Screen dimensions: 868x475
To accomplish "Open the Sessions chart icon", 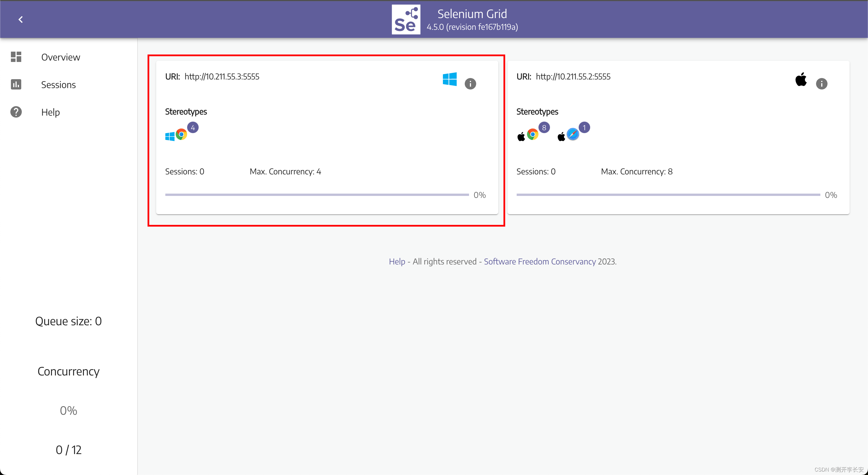I will tap(16, 85).
